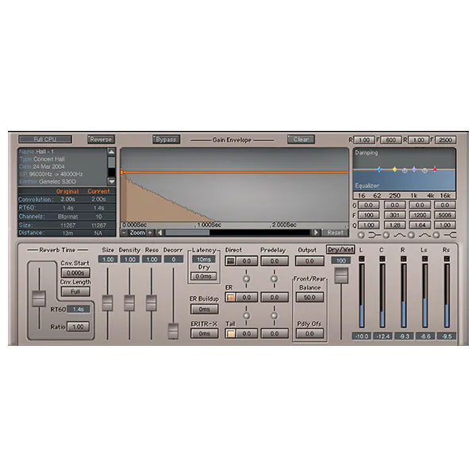476x476 pixels.
Task: Click the envelope scroll right arrow
Action: [316, 232]
